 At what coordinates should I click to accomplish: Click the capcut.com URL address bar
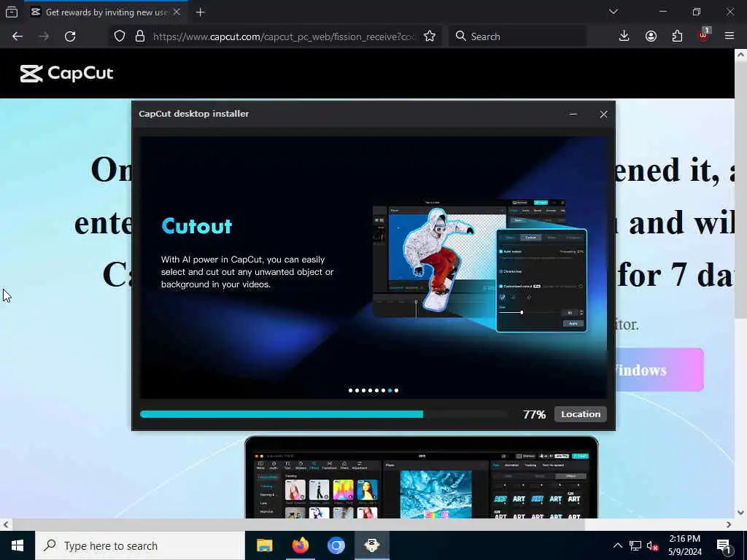point(285,36)
